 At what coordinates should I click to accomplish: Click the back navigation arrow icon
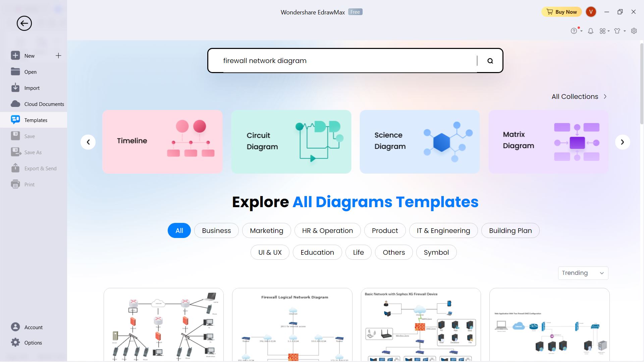(24, 23)
